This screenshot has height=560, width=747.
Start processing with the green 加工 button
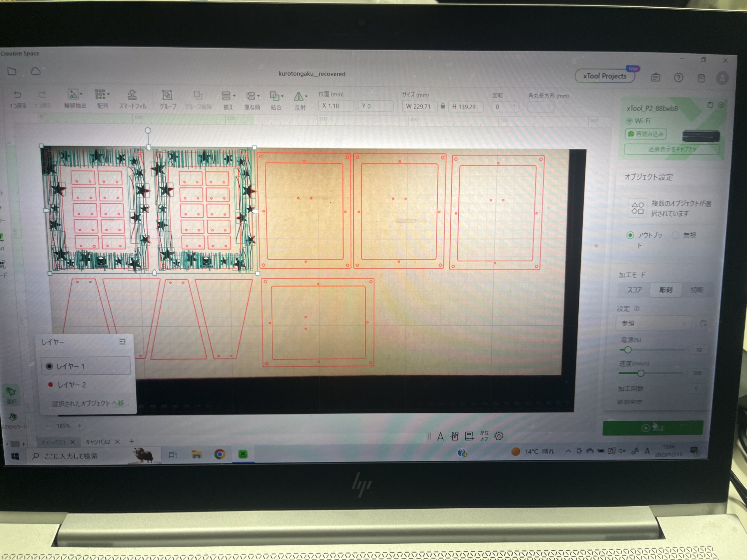pyautogui.click(x=653, y=428)
